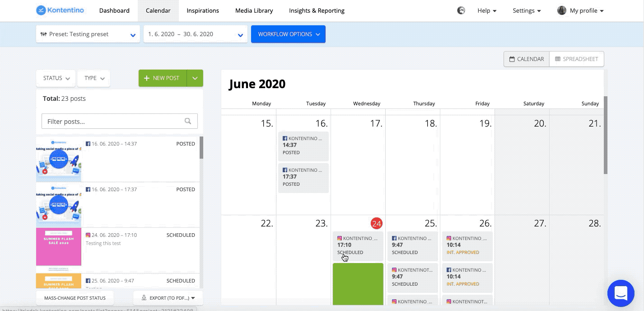
Task: Click the search magnifier in the filter box
Action: click(x=188, y=121)
